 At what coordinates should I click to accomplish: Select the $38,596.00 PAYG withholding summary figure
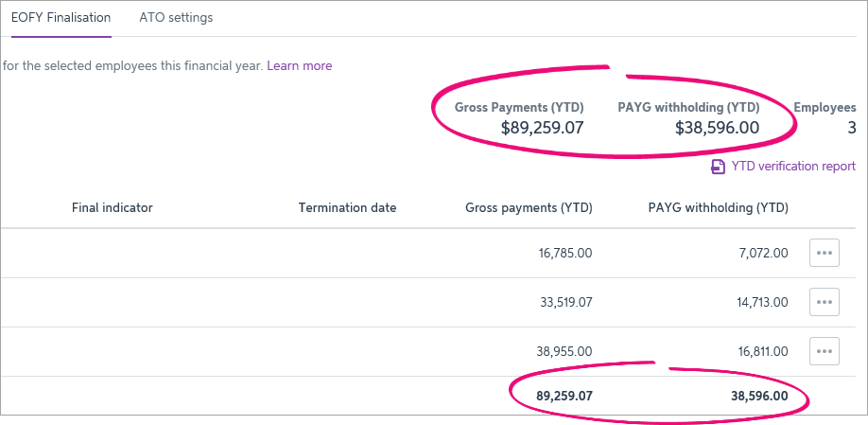tap(717, 128)
